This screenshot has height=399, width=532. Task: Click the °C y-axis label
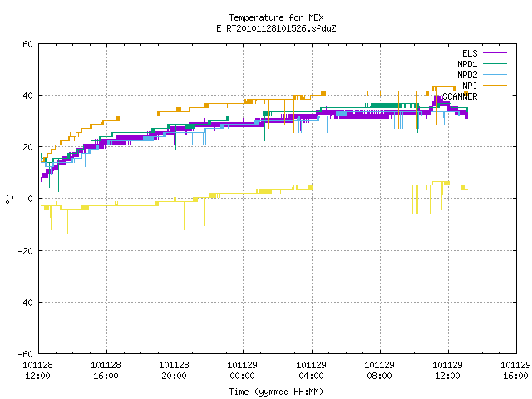point(10,199)
